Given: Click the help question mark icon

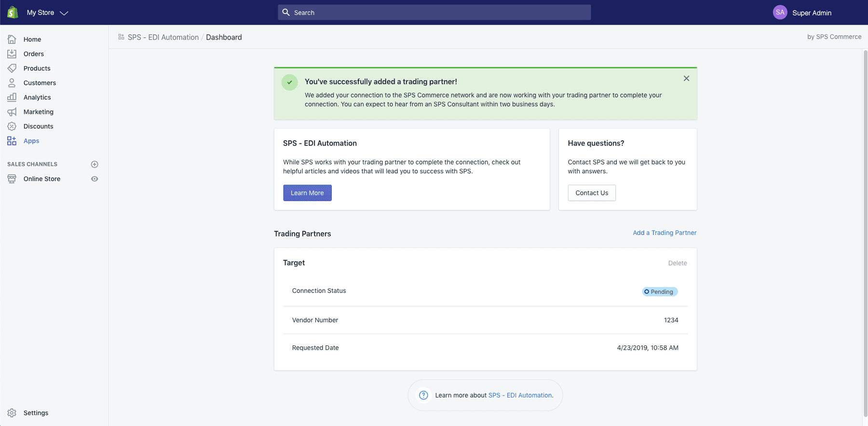Looking at the screenshot, I should tap(423, 395).
